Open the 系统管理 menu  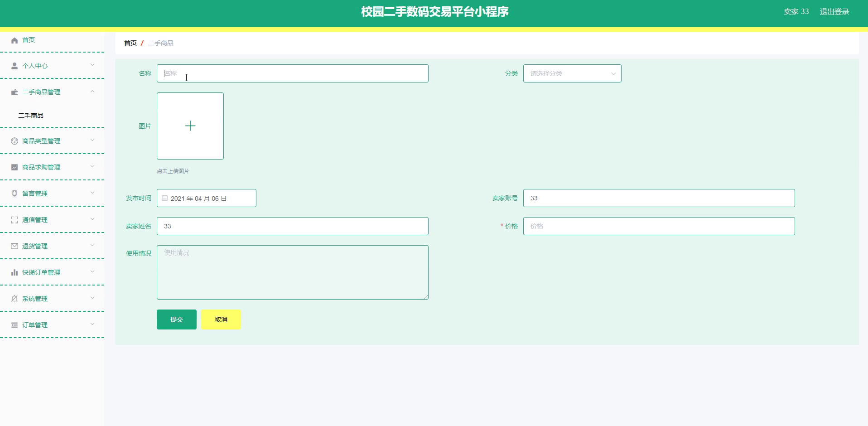52,299
